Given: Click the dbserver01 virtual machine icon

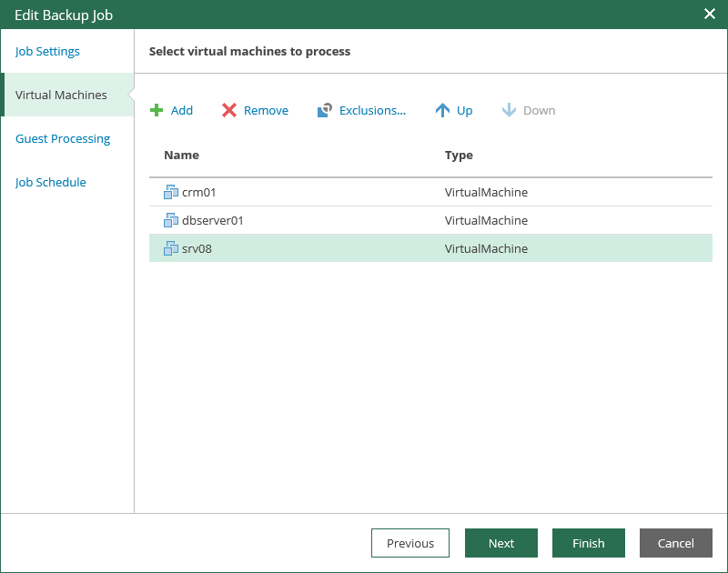Looking at the screenshot, I should pyautogui.click(x=171, y=220).
